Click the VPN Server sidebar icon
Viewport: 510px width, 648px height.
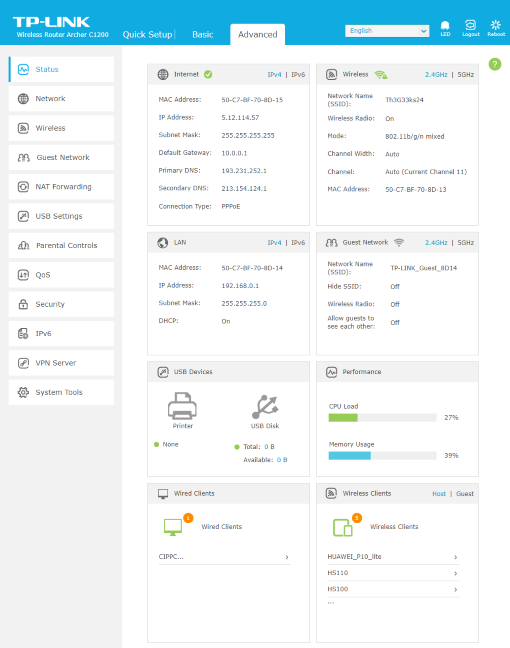coord(23,363)
